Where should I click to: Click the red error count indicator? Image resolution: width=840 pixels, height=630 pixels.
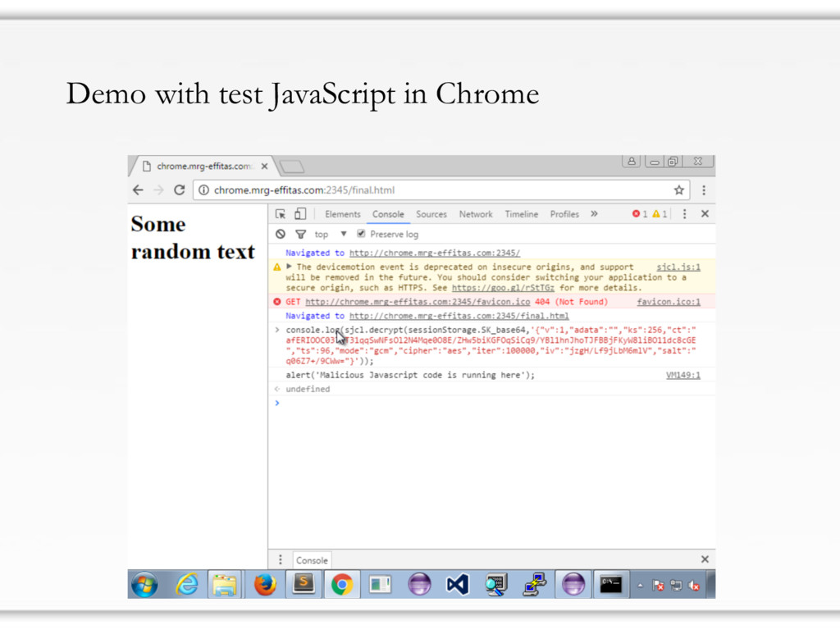[x=639, y=214]
